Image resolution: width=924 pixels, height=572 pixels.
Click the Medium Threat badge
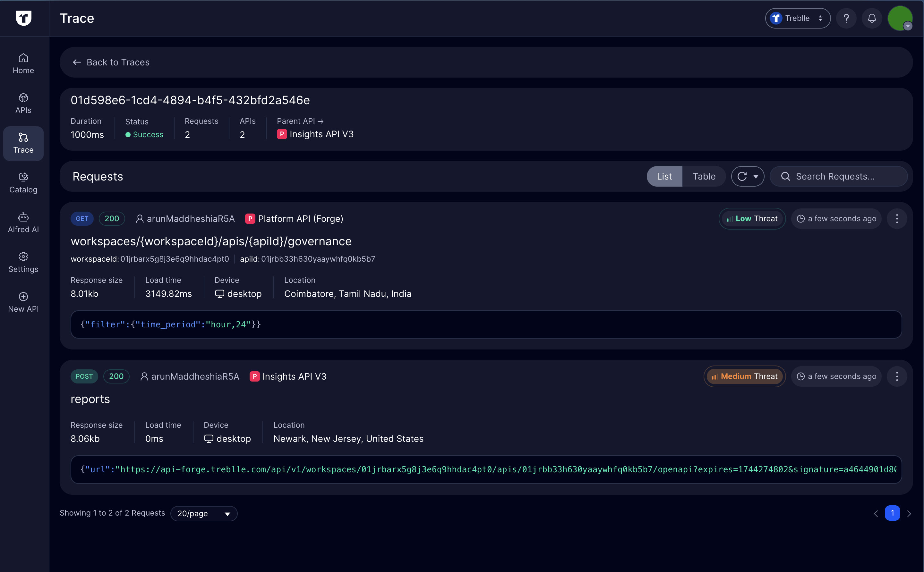pos(744,376)
